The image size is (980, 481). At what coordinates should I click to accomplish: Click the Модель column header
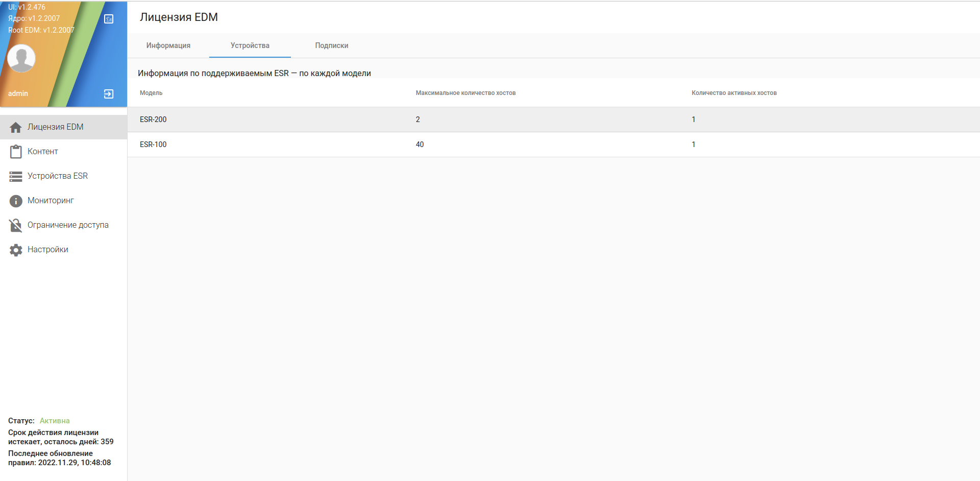pos(151,93)
